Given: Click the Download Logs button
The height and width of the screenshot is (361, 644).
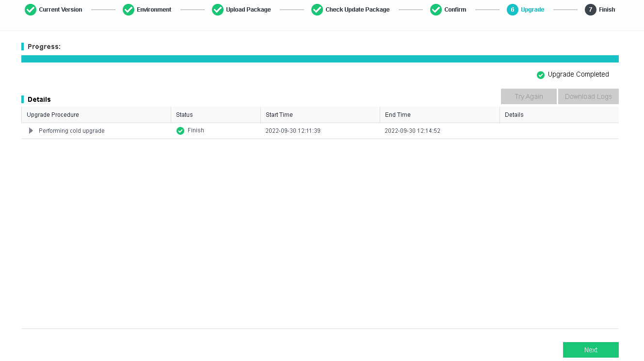Looking at the screenshot, I should pyautogui.click(x=588, y=96).
